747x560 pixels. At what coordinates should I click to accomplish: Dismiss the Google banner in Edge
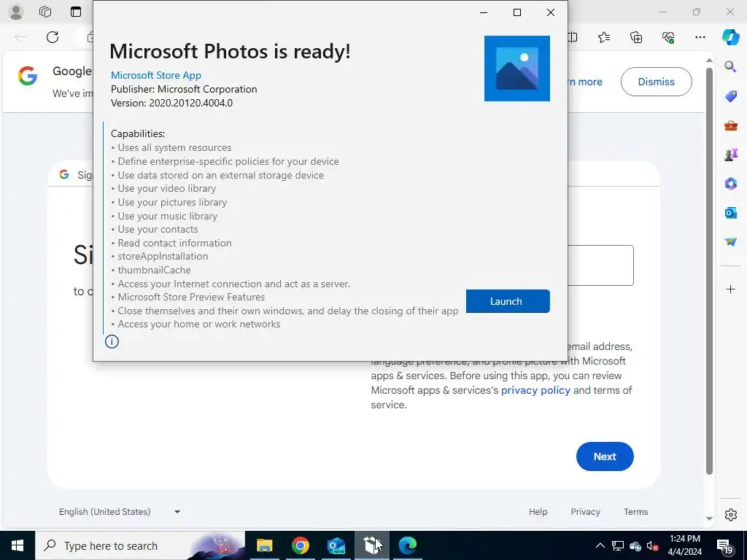(656, 82)
